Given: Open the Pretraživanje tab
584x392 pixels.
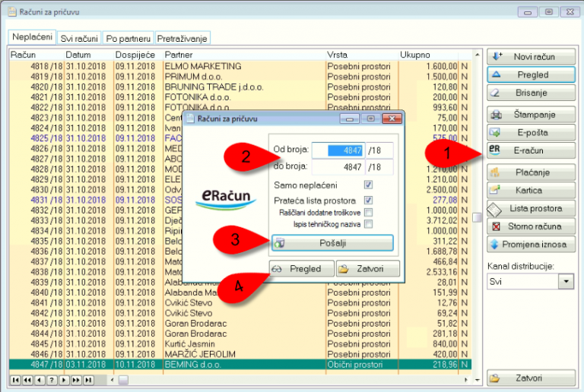Looking at the screenshot, I should (x=182, y=38).
